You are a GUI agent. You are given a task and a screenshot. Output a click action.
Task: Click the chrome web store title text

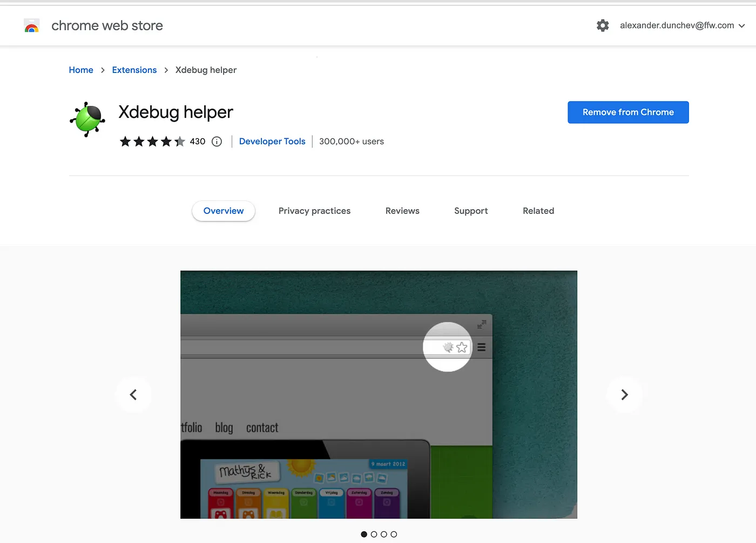tap(107, 25)
